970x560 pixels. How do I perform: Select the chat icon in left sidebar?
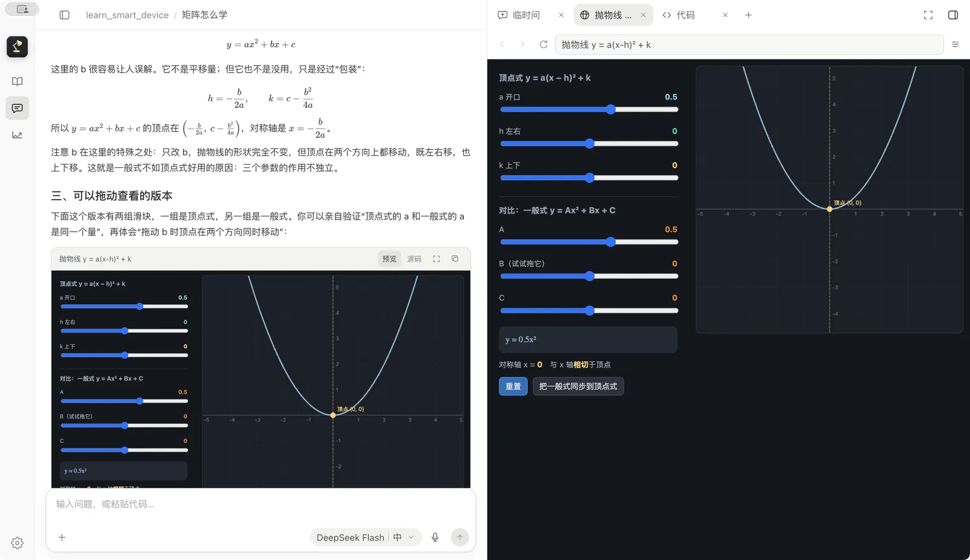click(18, 108)
